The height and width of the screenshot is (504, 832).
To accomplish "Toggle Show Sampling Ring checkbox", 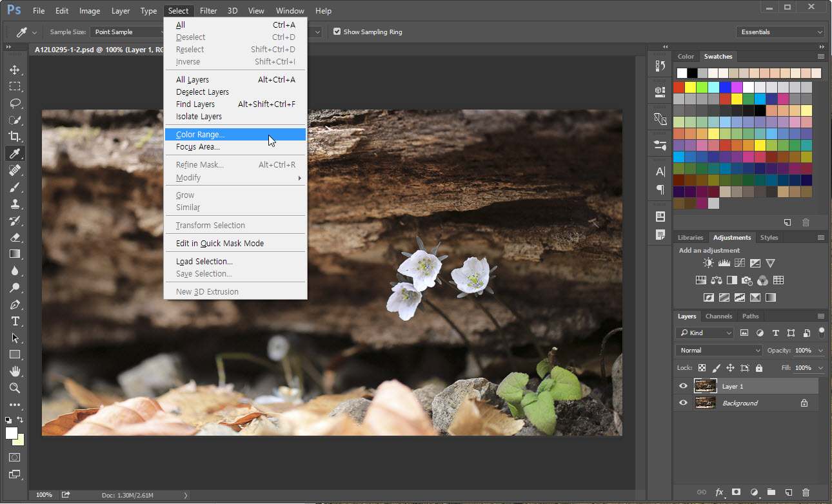I will (337, 32).
